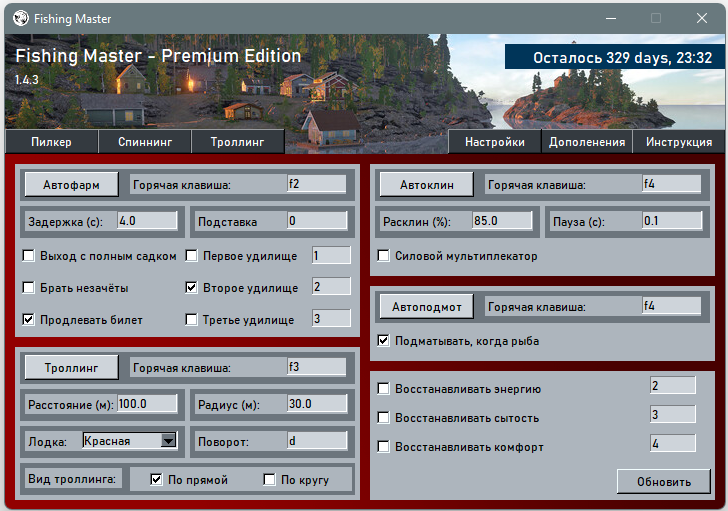Uncheck Подматывать, когда рыба
The width and height of the screenshot is (728, 511).
(384, 341)
